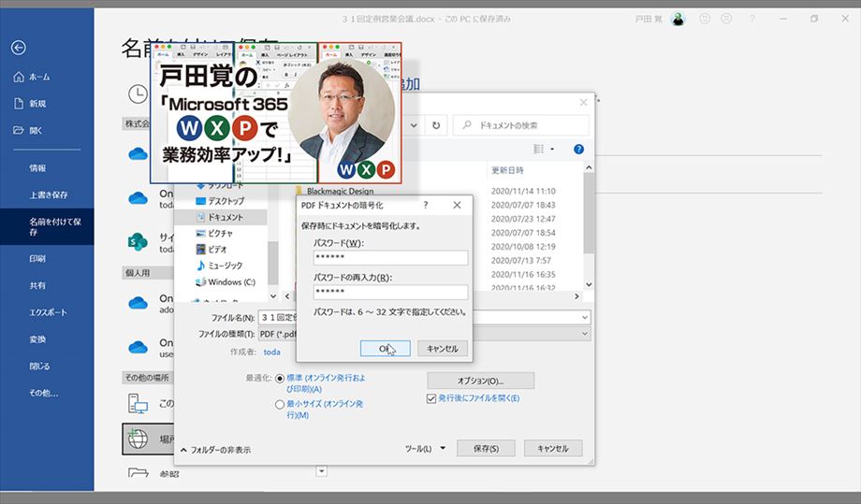The image size is (861, 504).
Task: Click the オプション(O)... button
Action: tap(480, 381)
